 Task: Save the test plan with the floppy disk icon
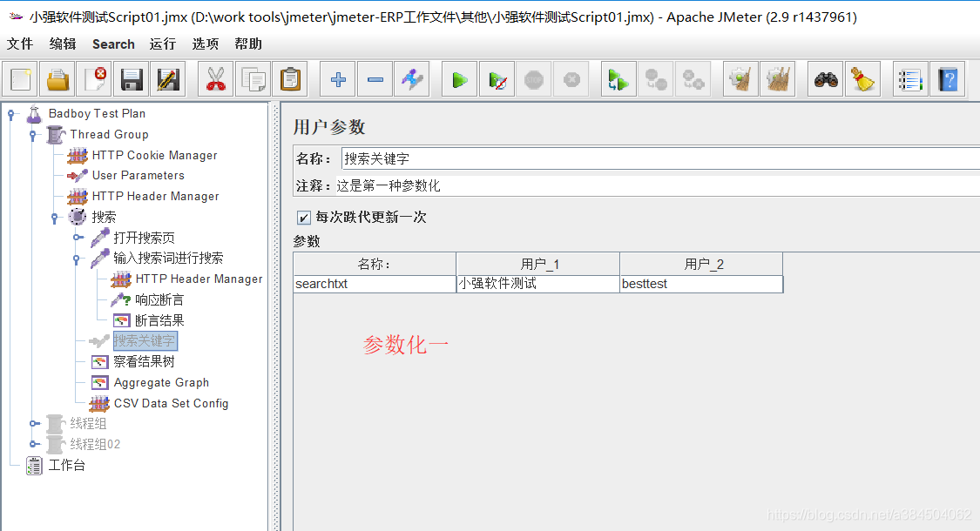[132, 79]
